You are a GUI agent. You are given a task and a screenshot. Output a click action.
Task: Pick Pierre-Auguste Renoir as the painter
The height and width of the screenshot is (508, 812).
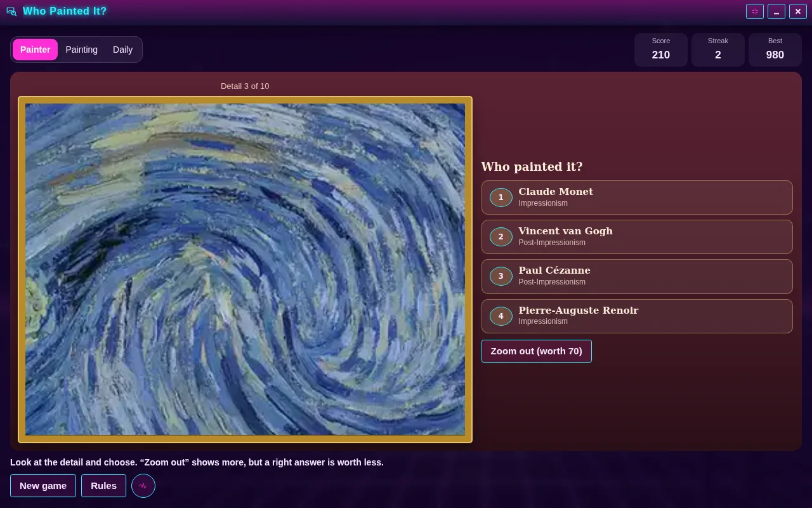(637, 316)
